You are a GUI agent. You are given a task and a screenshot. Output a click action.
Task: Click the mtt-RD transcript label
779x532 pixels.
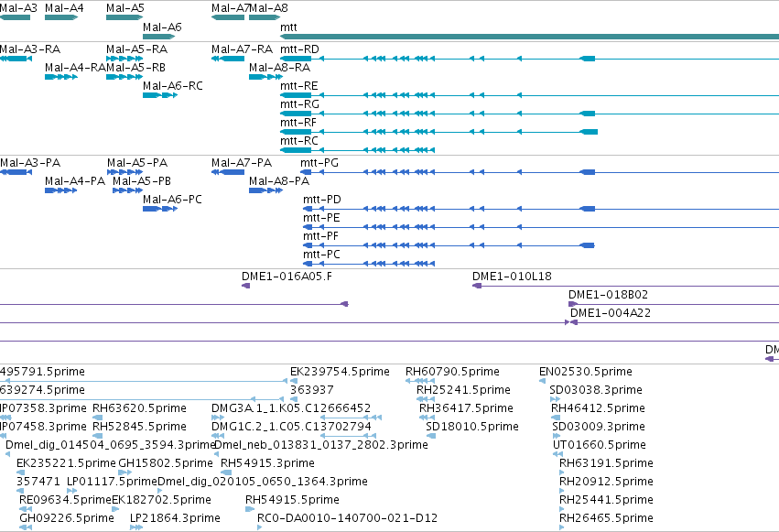click(x=299, y=49)
